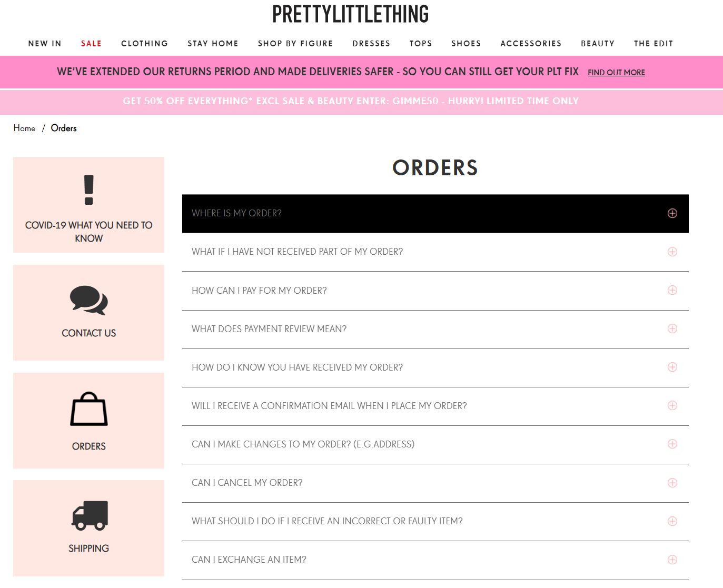
Task: Expand 'WHAT DOES PAYMENT REVIEW MEAN?'
Action: point(672,328)
